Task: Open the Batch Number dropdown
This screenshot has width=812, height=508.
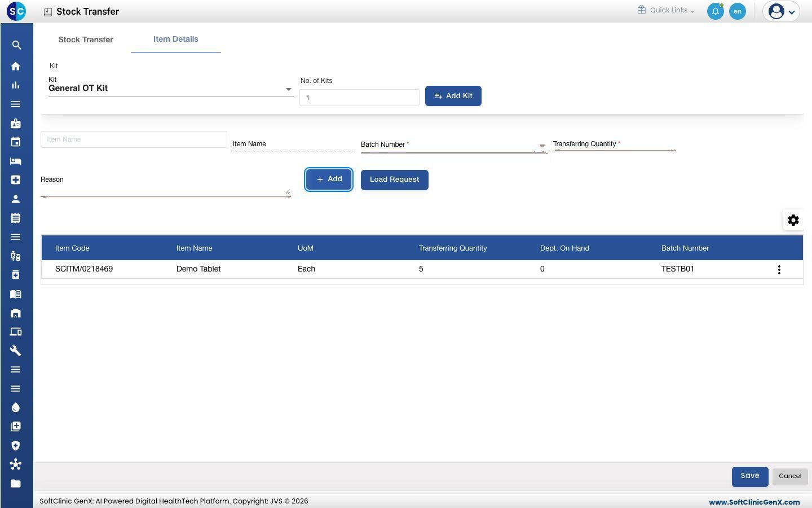Action: coord(454,145)
